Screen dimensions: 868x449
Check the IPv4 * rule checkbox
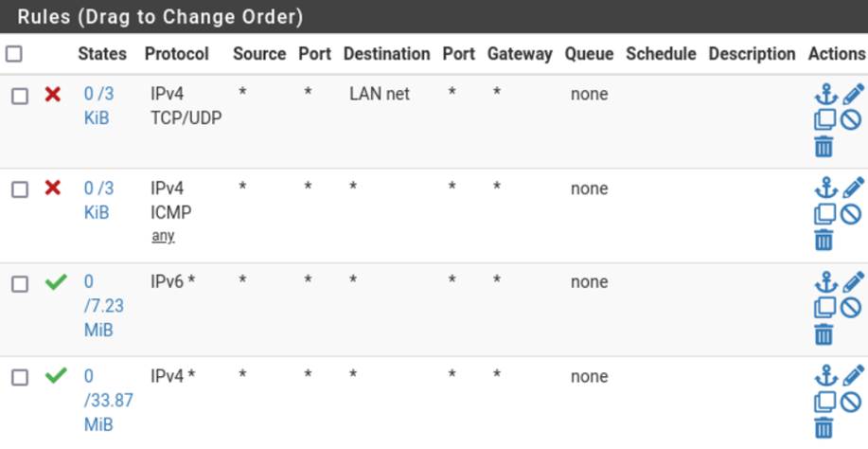20,377
